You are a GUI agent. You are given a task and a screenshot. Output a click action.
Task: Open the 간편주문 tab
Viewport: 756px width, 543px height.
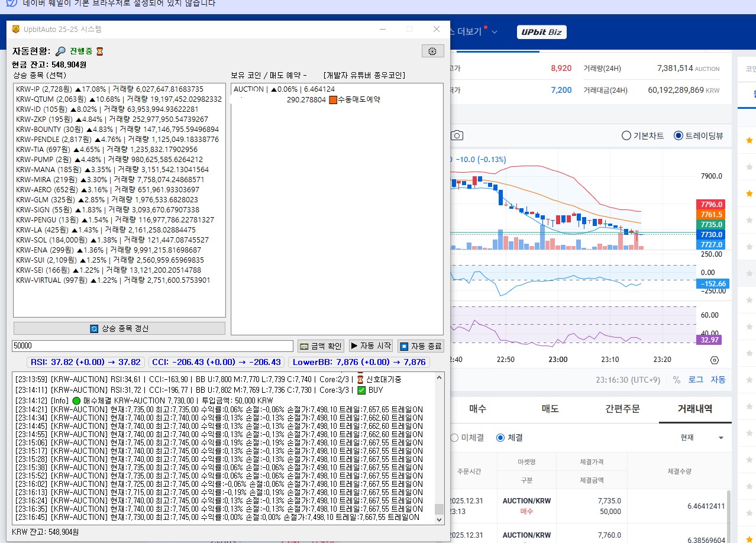pyautogui.click(x=622, y=409)
